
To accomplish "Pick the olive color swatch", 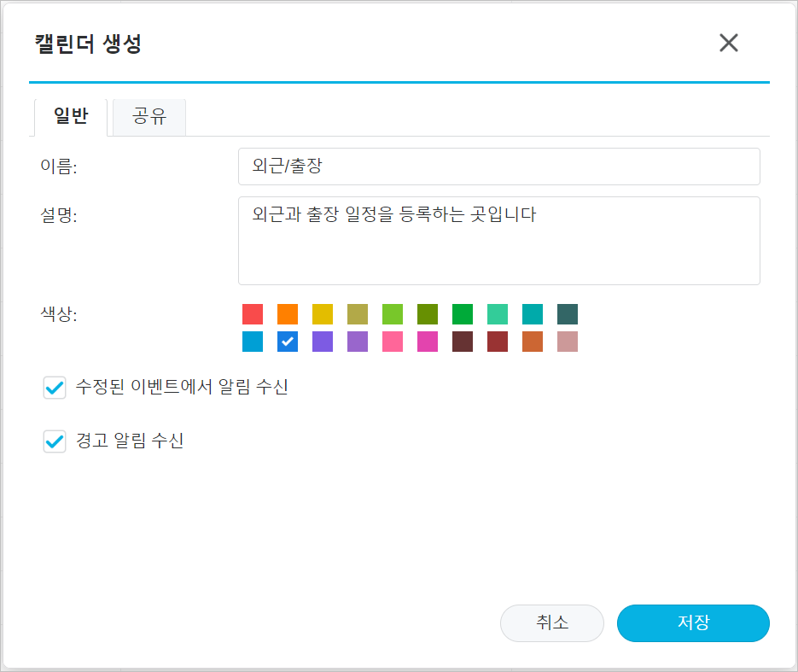I will [358, 314].
